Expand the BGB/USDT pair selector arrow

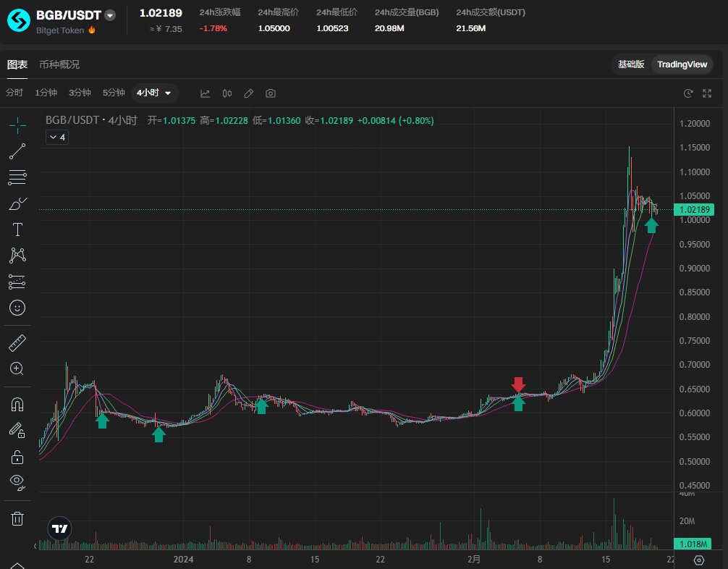(x=110, y=15)
